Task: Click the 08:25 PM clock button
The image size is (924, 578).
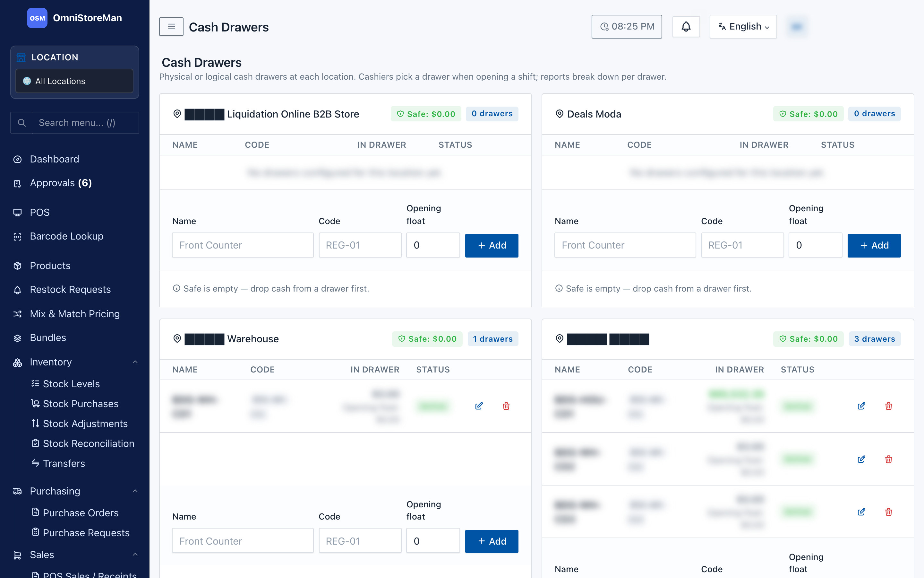Action: [627, 27]
